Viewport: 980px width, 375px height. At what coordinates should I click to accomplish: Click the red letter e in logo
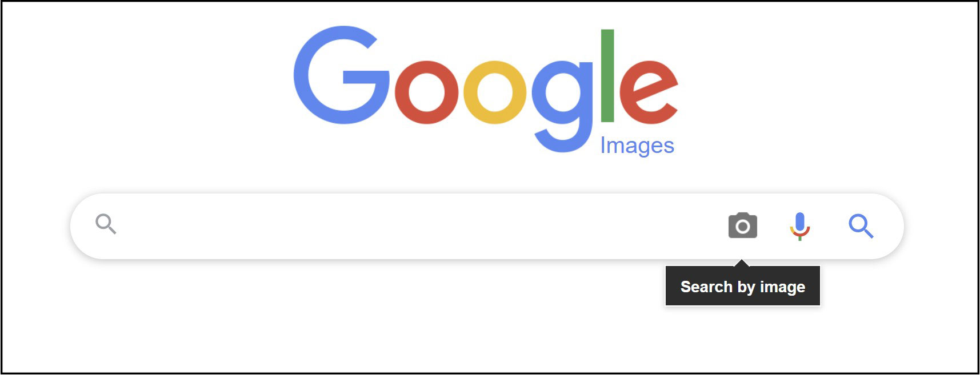(648, 92)
